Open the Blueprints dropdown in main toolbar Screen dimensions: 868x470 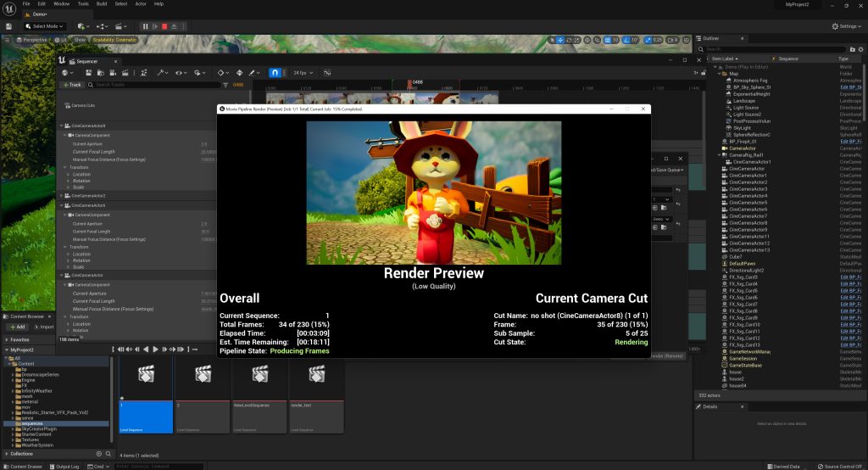click(x=103, y=26)
